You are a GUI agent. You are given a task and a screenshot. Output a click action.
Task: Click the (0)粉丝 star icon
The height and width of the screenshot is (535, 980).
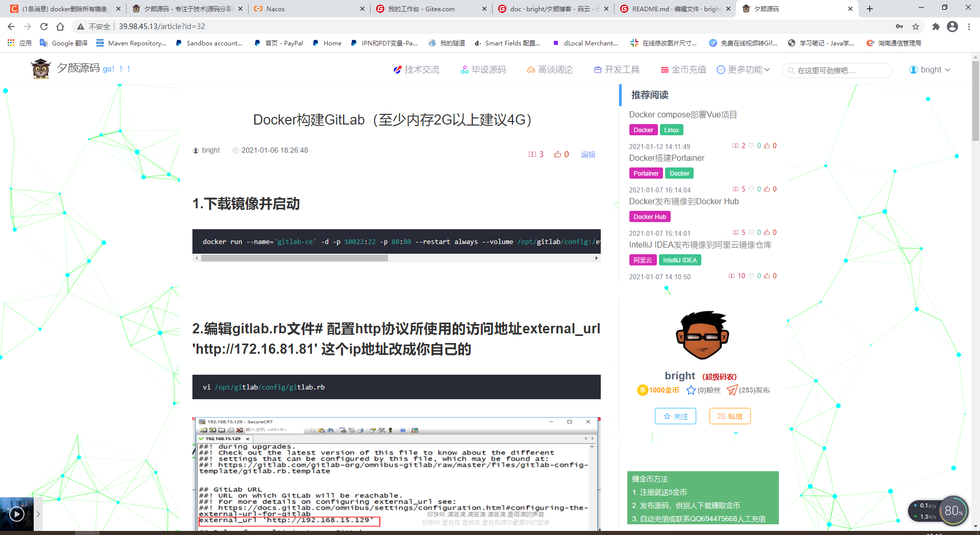tap(691, 390)
